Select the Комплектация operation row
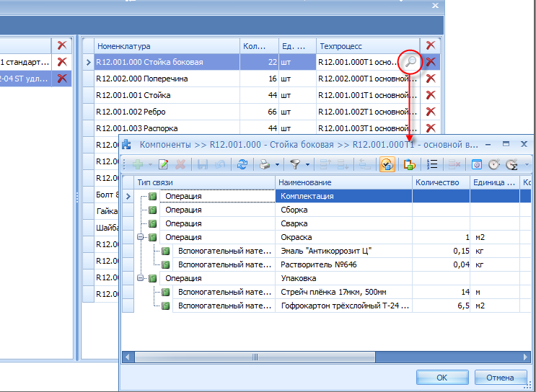The width and height of the screenshot is (536, 392). coord(327,196)
